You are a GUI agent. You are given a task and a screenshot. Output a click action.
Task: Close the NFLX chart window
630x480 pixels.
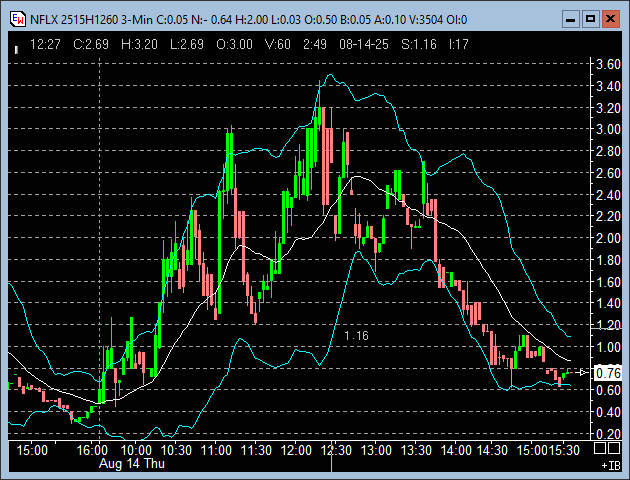[x=610, y=19]
